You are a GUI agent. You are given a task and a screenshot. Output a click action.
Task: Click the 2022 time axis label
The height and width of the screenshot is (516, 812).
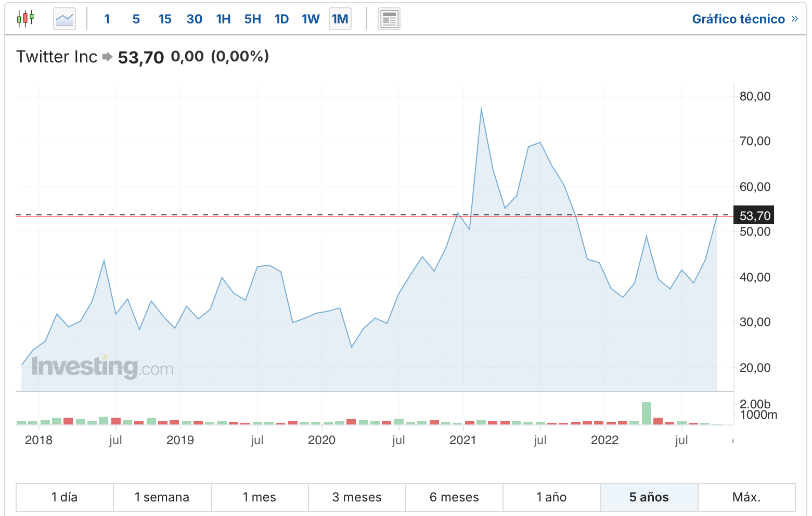(604, 440)
